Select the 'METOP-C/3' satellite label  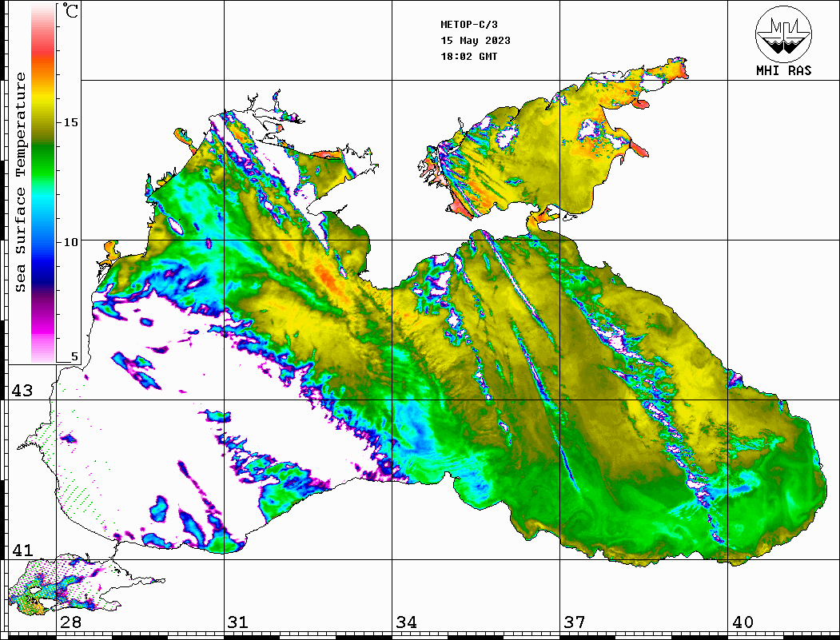coord(469,25)
